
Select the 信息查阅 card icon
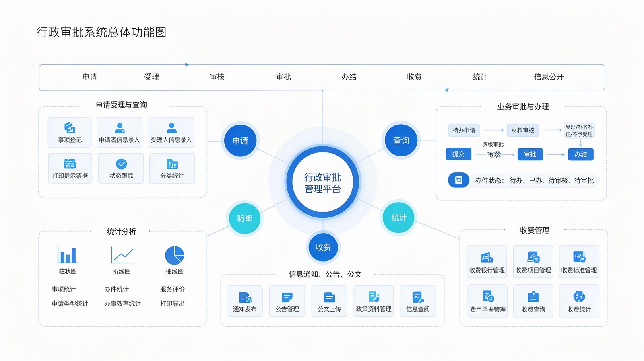point(418,297)
